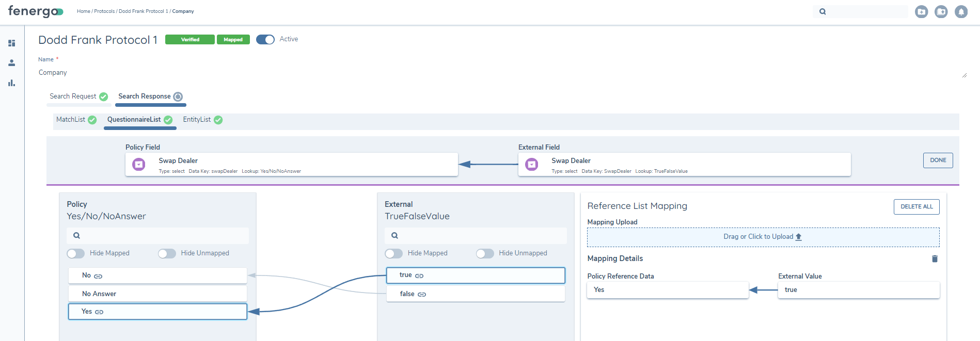Click the upload arrow icon in Mapping Upload
Screen dimensions: 980x341
coord(798,237)
